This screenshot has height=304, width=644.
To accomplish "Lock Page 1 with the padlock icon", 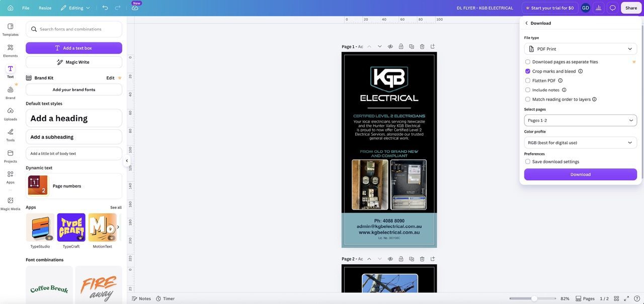I will (x=401, y=47).
